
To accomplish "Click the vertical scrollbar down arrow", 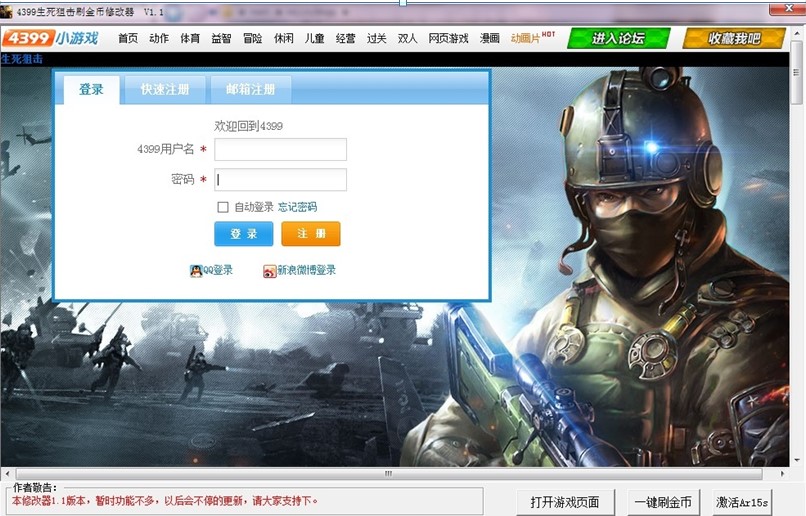I will click(797, 460).
